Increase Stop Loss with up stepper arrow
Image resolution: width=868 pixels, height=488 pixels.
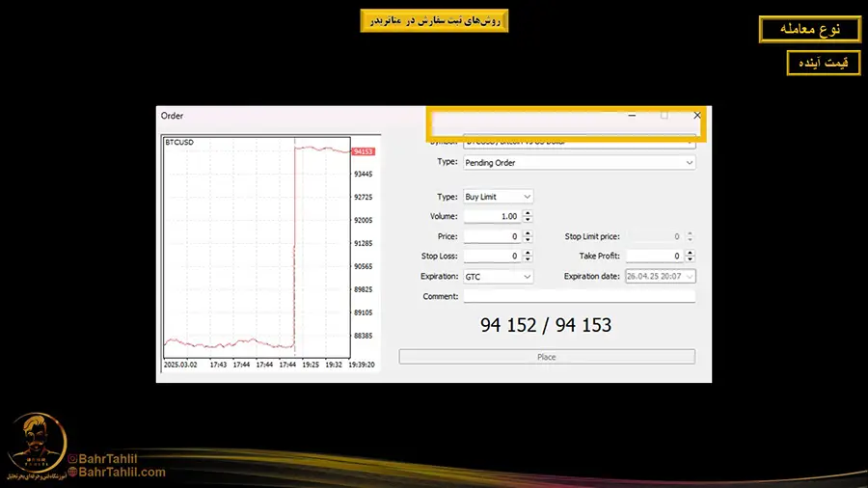[x=528, y=254]
